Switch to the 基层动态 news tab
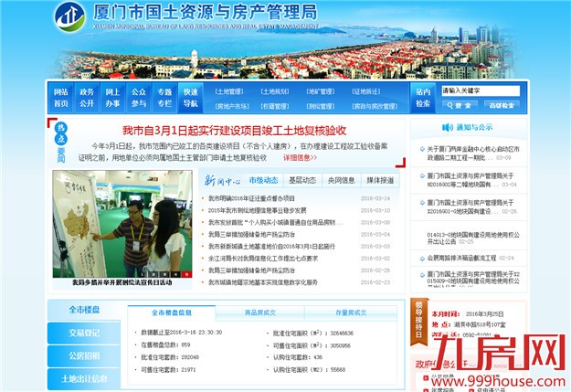Screen dimensions: 571x392 pos(302,180)
